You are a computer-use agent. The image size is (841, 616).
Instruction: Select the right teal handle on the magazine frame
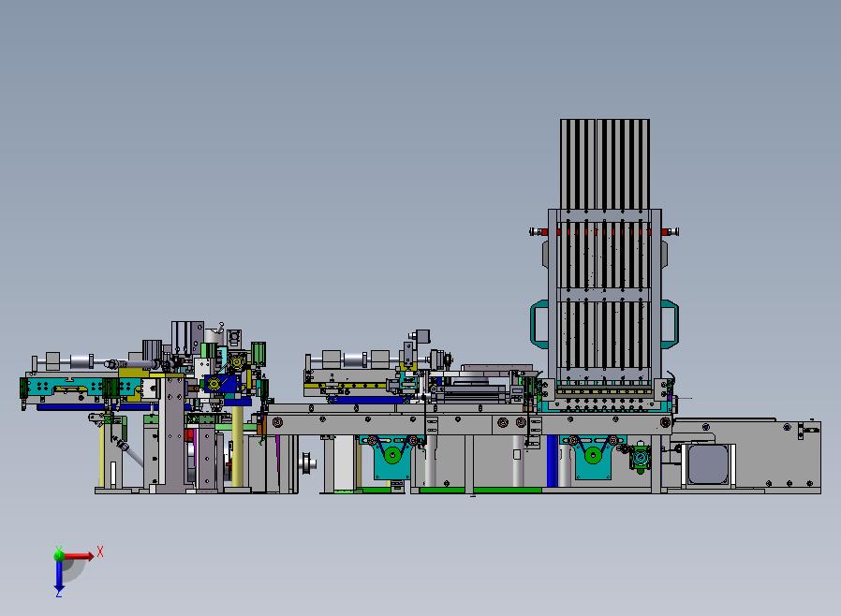click(670, 325)
